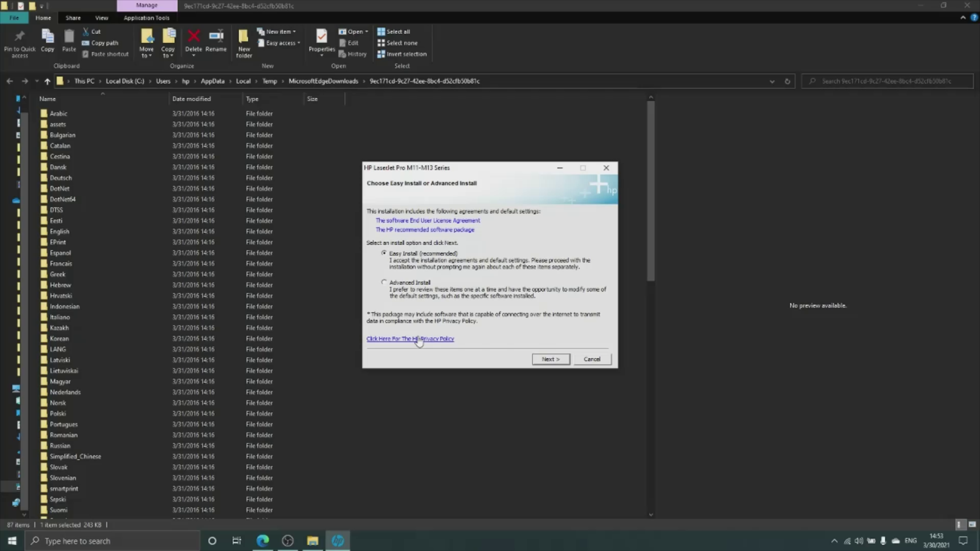Click Paste shortcut in the ribbon
The height and width of the screenshot is (551, 980).
click(x=105, y=54)
